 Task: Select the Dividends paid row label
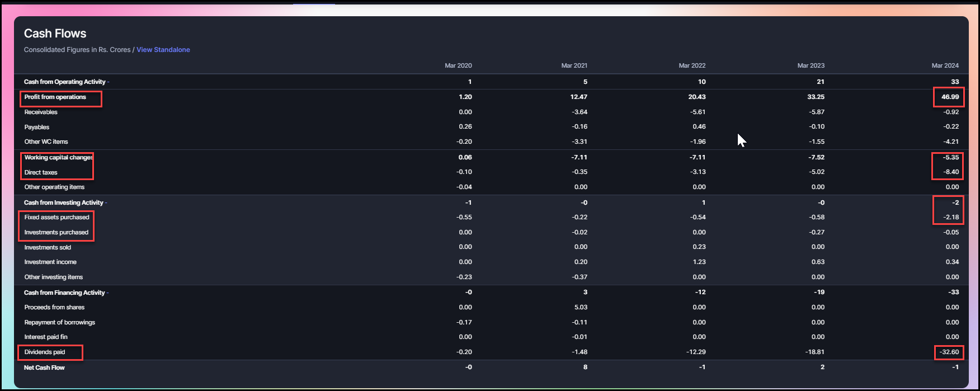45,352
